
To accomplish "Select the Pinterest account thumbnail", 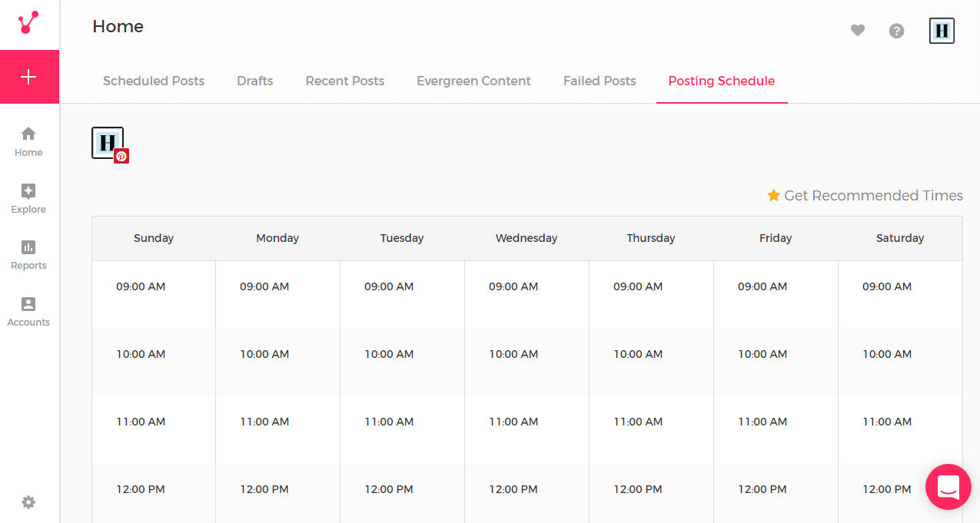I will click(x=108, y=144).
